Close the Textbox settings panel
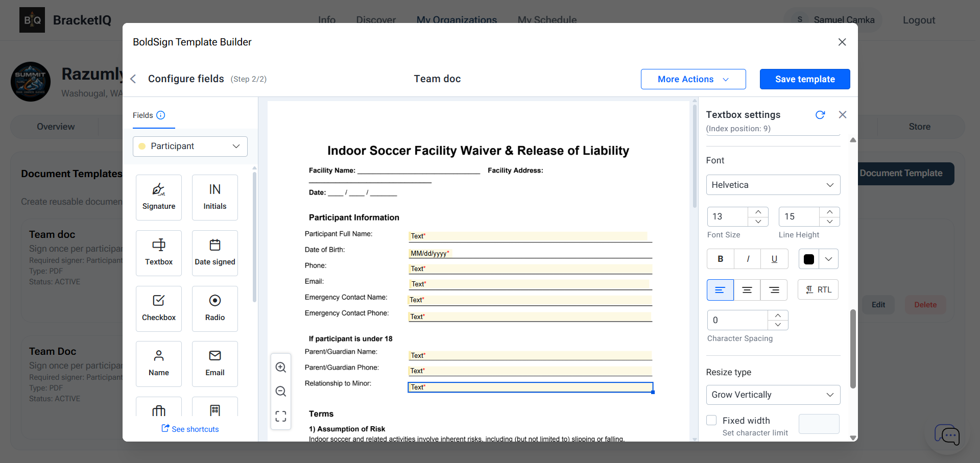Viewport: 980px width, 463px height. click(x=843, y=115)
